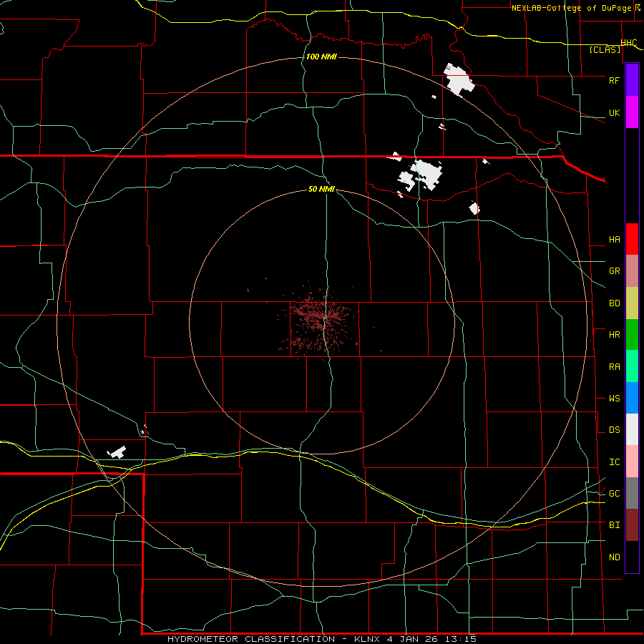Click the HYDROMETEOR CLASSIFICATION title text
644x644 pixels.
coord(251,639)
